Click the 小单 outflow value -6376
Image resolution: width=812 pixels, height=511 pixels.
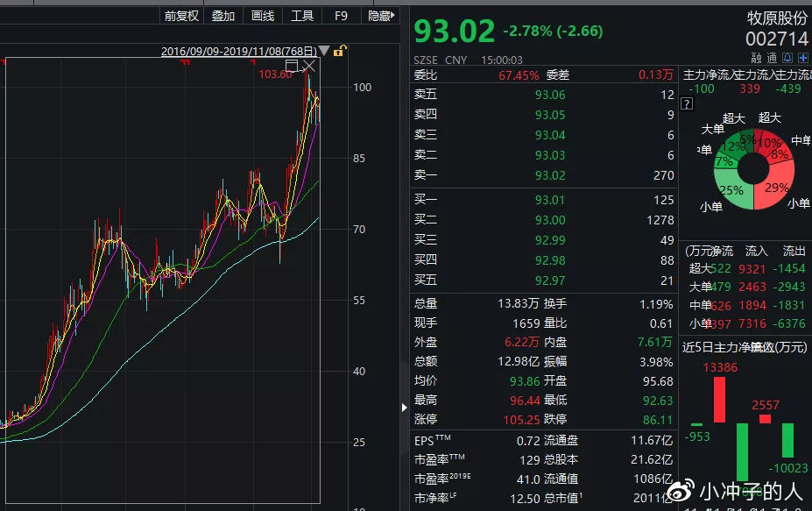(x=789, y=324)
